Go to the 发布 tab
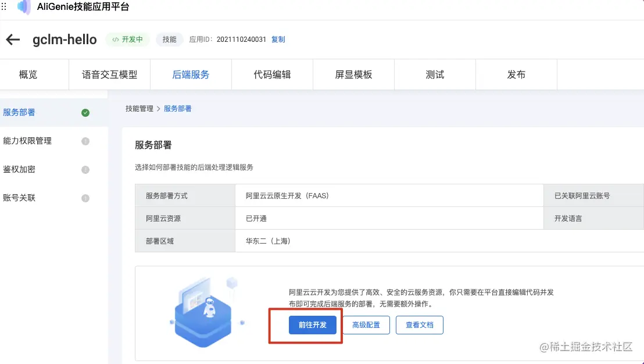644x364 pixels. coord(516,74)
